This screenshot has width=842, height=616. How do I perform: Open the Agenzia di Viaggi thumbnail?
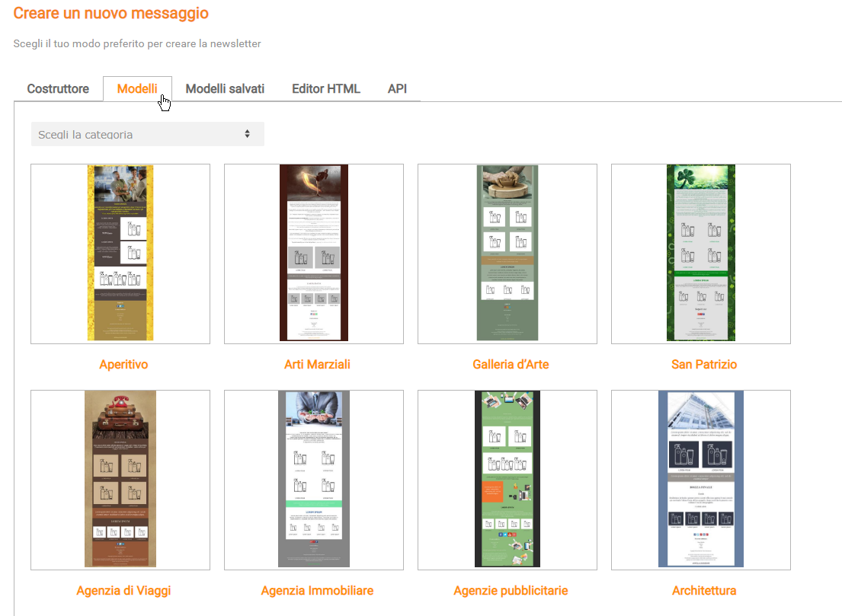tap(120, 480)
